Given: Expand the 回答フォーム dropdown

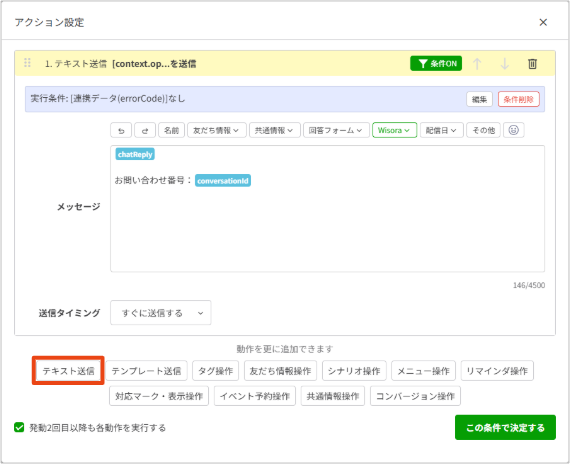Looking at the screenshot, I should (x=336, y=130).
